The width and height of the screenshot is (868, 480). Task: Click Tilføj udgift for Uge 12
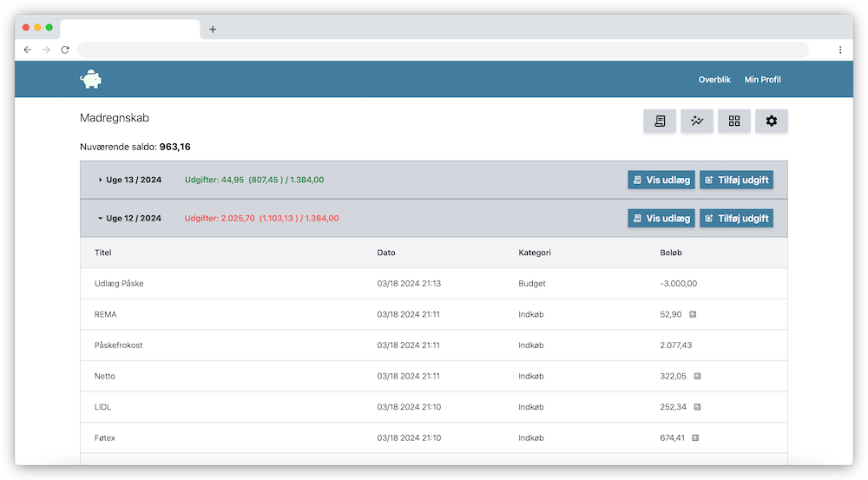coord(736,218)
